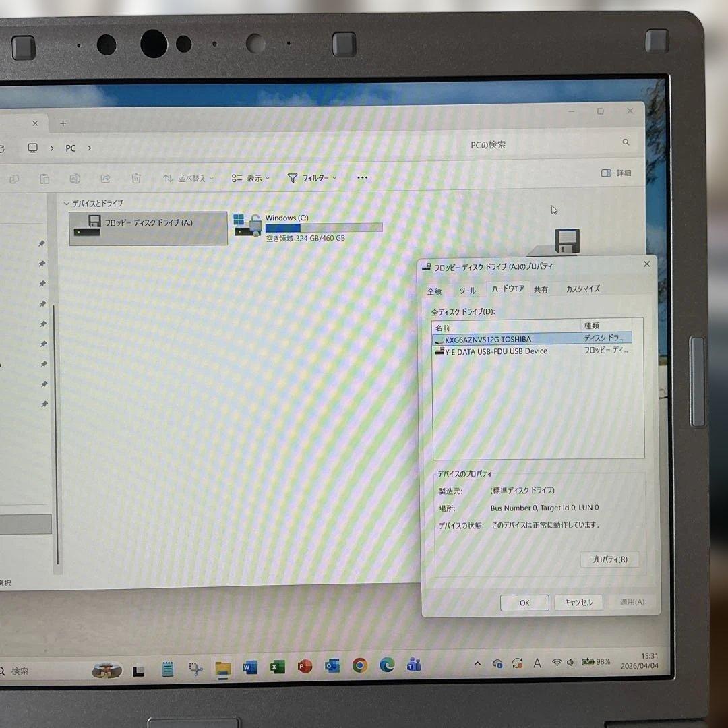
Task: Switch to the 共有 tab
Action: pyautogui.click(x=541, y=289)
